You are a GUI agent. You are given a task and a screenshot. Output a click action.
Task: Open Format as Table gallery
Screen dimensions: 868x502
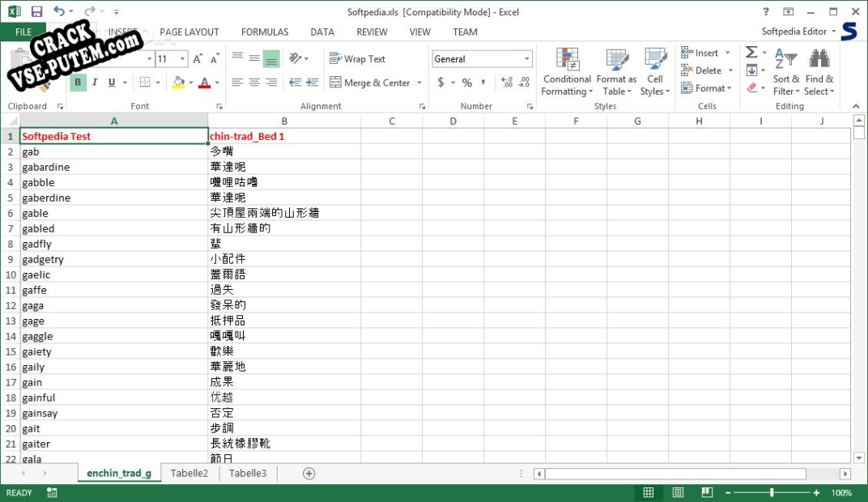(x=616, y=72)
